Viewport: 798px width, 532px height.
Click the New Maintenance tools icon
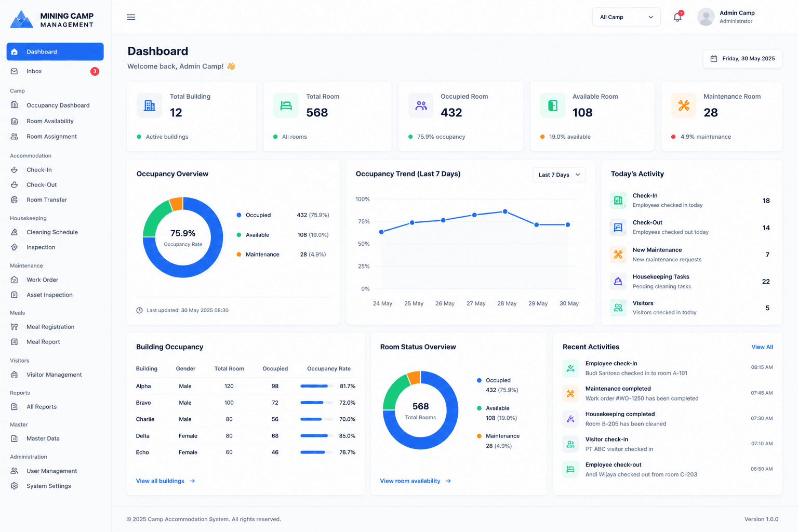(x=618, y=255)
